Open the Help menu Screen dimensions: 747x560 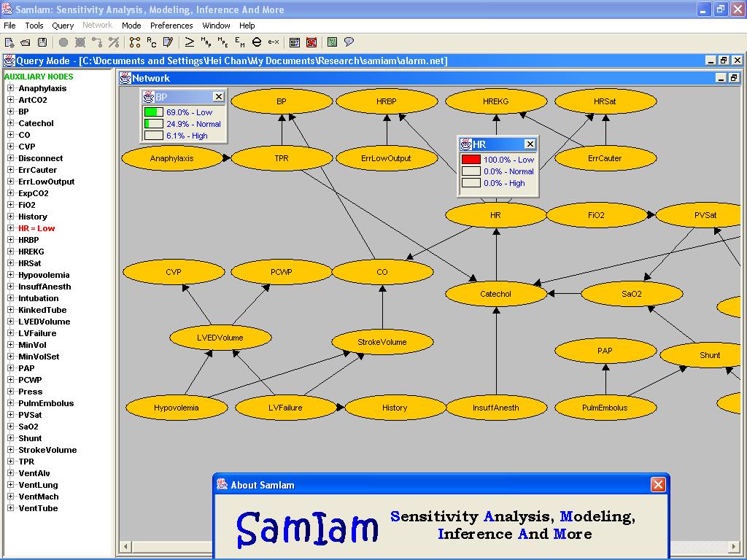point(247,26)
